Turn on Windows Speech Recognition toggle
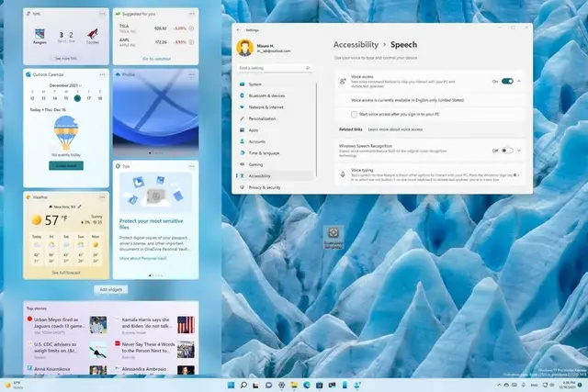 pos(507,151)
